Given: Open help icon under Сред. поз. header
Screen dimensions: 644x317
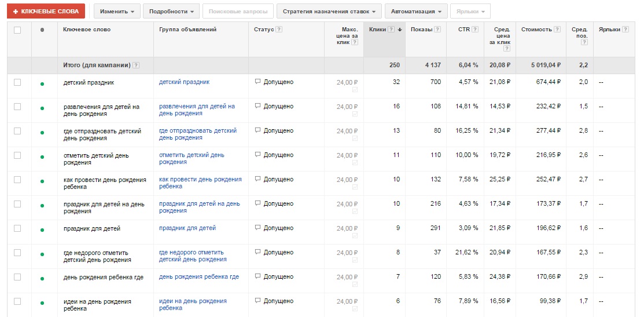Looking at the screenshot, I should pos(584,42).
